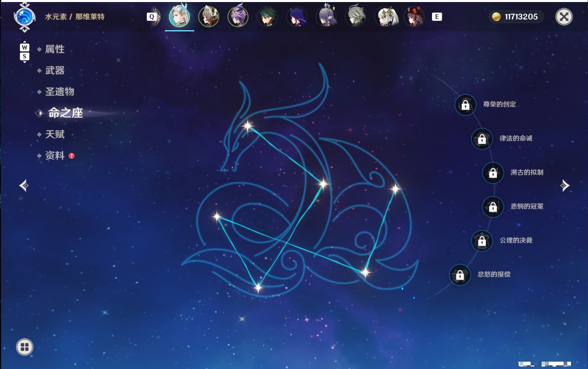Open the grid menu icon at bottom left

pos(24,347)
